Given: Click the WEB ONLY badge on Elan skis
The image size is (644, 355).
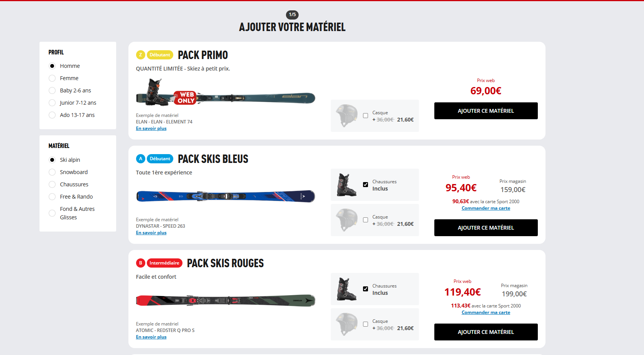Looking at the screenshot, I should click(x=185, y=98).
